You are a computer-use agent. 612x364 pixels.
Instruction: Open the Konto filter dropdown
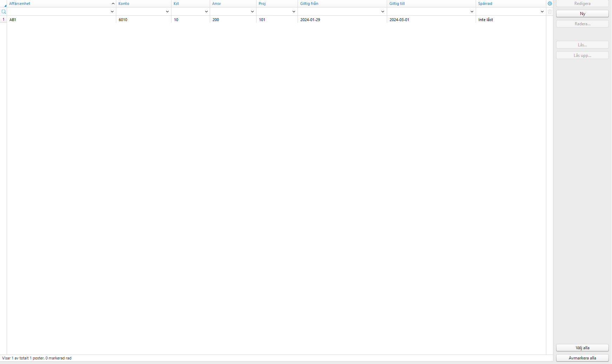[x=167, y=11]
